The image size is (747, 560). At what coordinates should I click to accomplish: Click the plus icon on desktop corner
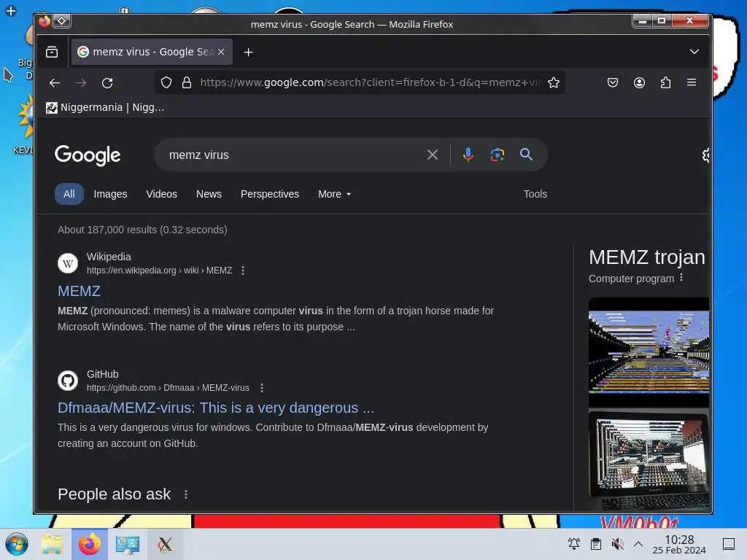coord(10,10)
